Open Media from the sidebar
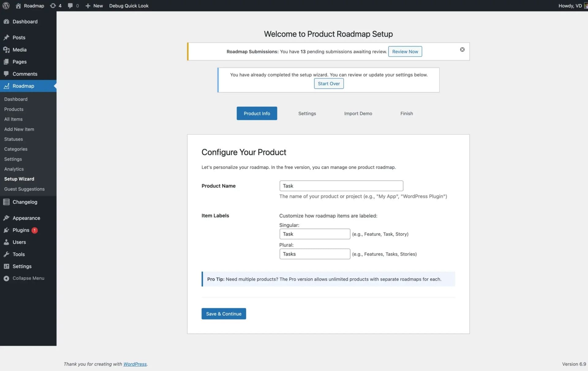The height and width of the screenshot is (371, 588). tap(19, 50)
